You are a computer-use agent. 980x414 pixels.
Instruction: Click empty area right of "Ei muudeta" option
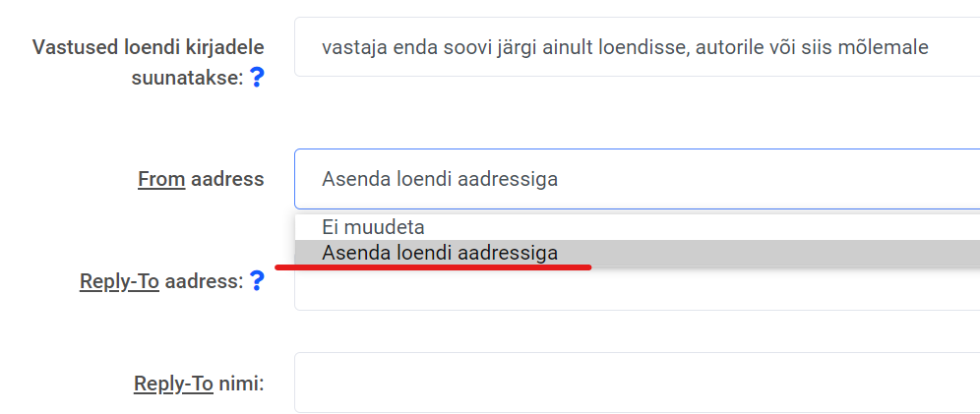pos(689,227)
